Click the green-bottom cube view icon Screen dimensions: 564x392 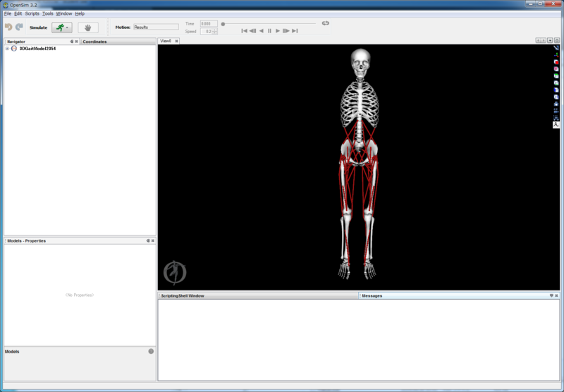[x=556, y=82]
